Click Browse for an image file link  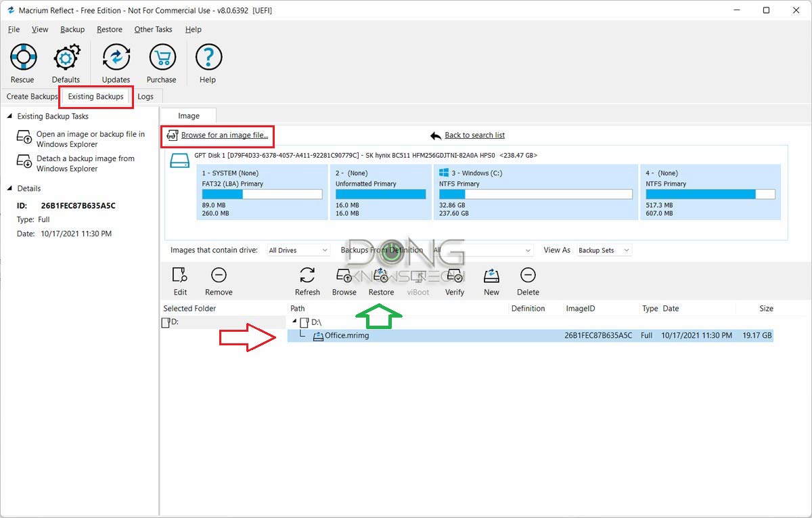point(225,135)
